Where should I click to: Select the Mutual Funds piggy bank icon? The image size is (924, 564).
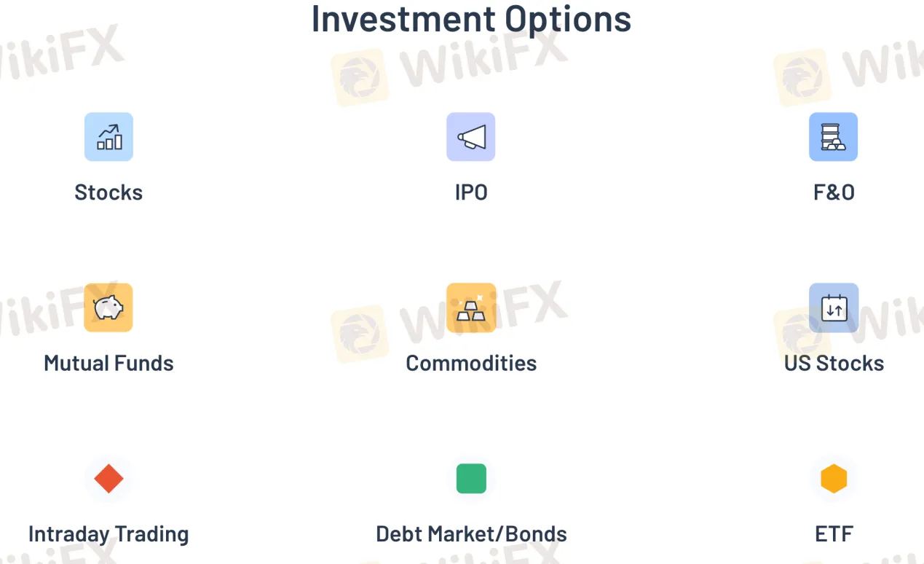108,308
